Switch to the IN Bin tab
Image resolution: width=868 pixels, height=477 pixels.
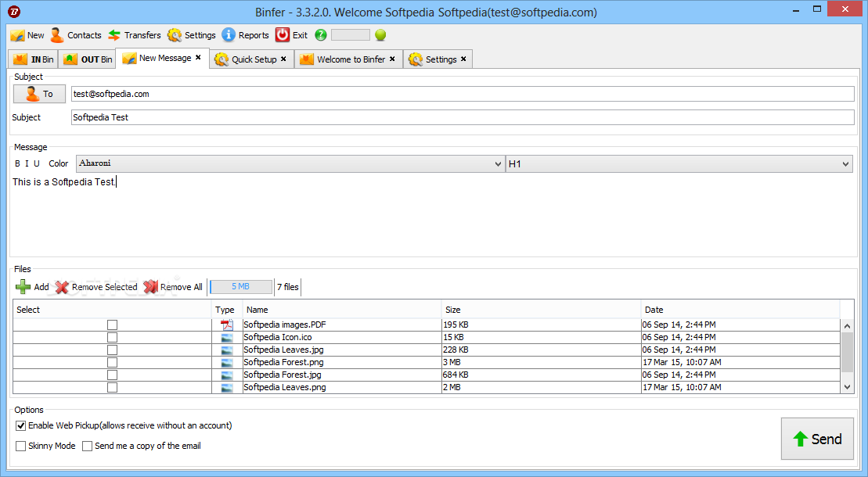click(34, 59)
